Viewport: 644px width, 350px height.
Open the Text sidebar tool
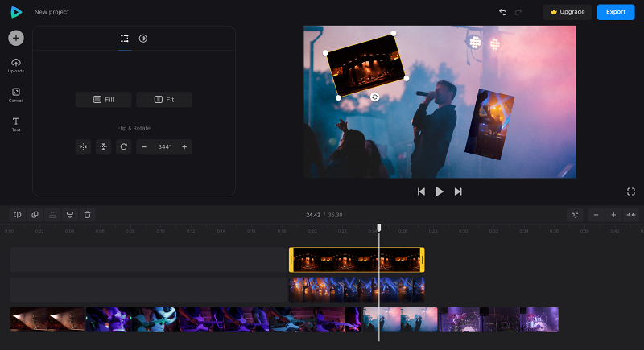pos(16,125)
